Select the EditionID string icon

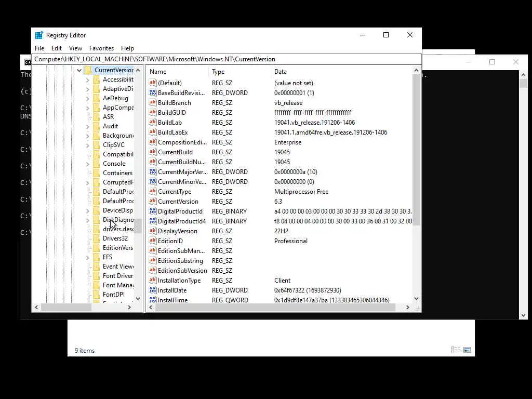[153, 241]
